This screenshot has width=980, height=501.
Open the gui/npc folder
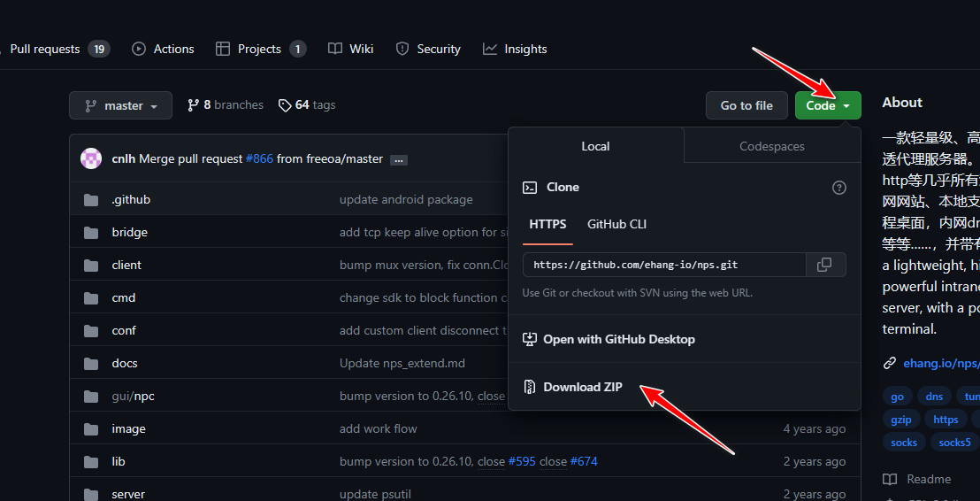(x=134, y=396)
